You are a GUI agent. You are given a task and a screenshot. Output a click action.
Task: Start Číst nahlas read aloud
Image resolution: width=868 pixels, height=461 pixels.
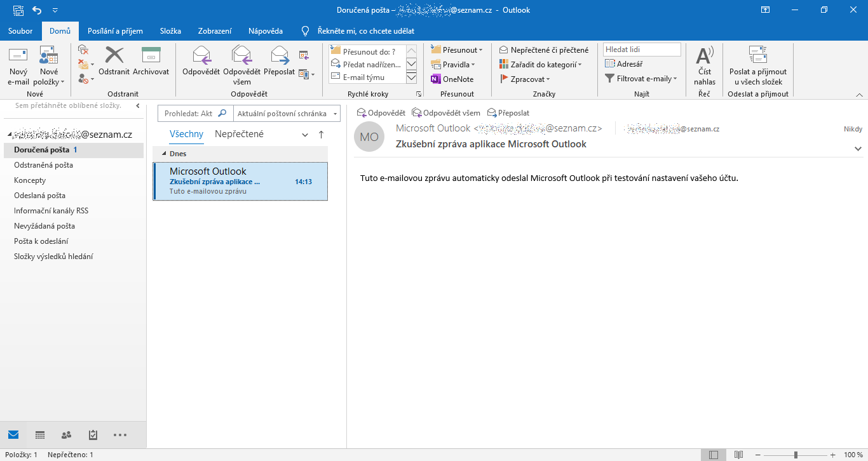point(704,66)
